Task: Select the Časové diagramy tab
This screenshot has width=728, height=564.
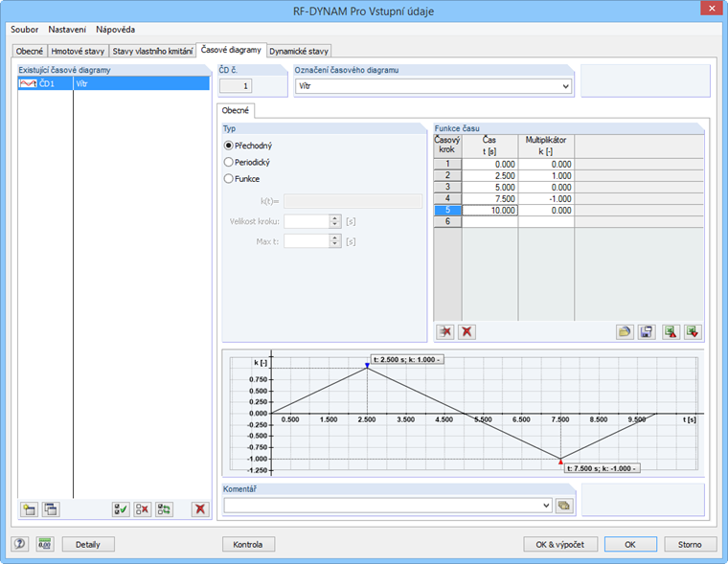Action: pos(231,50)
